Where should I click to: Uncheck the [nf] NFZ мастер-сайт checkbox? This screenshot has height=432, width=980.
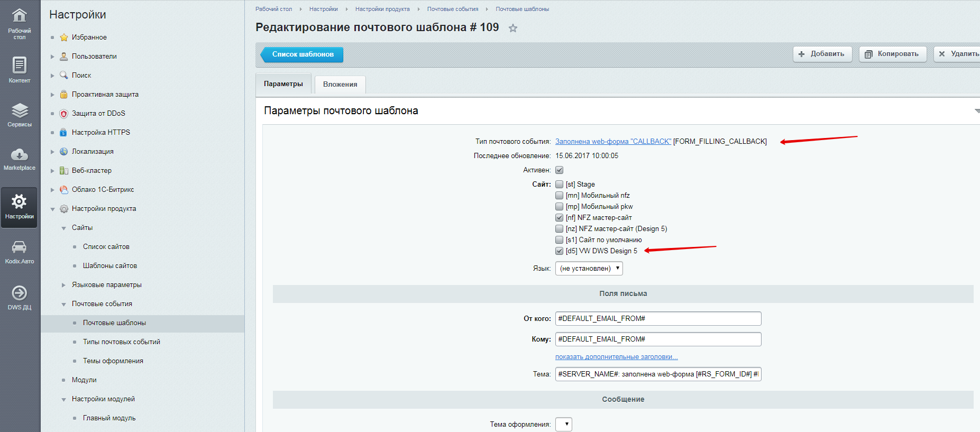[x=559, y=218]
